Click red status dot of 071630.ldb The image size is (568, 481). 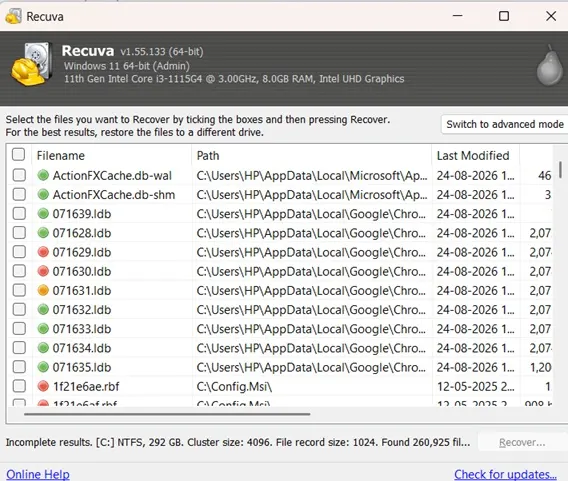(43, 271)
